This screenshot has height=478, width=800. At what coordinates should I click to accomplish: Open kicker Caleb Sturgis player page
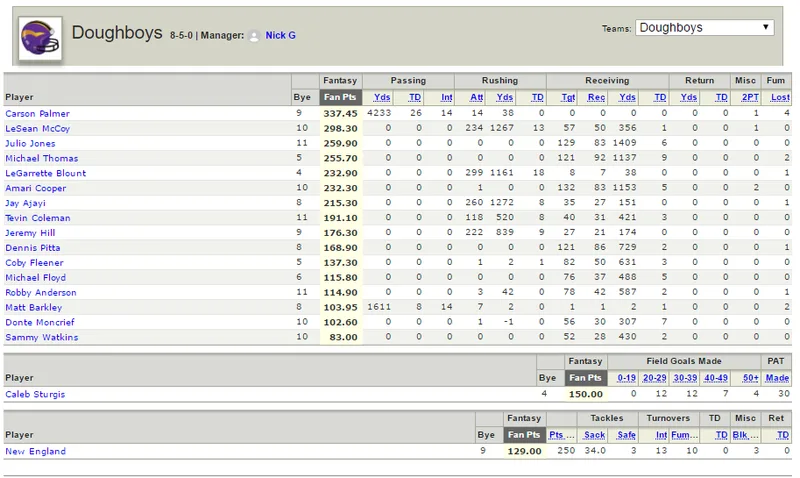point(35,394)
